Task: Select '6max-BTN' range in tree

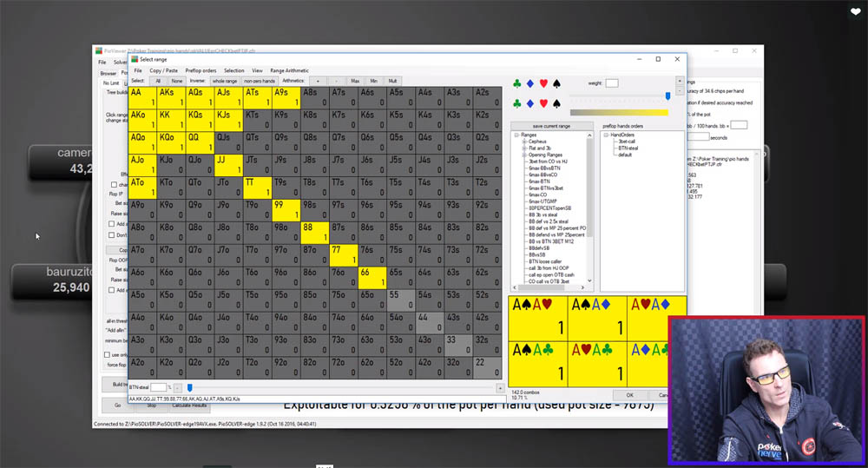Action: point(539,181)
